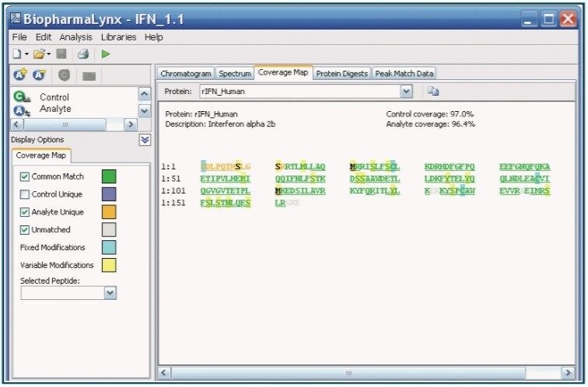Click peptide segment QGVGVTETPL in row 1:101
The width and height of the screenshot is (588, 387).
225,190
